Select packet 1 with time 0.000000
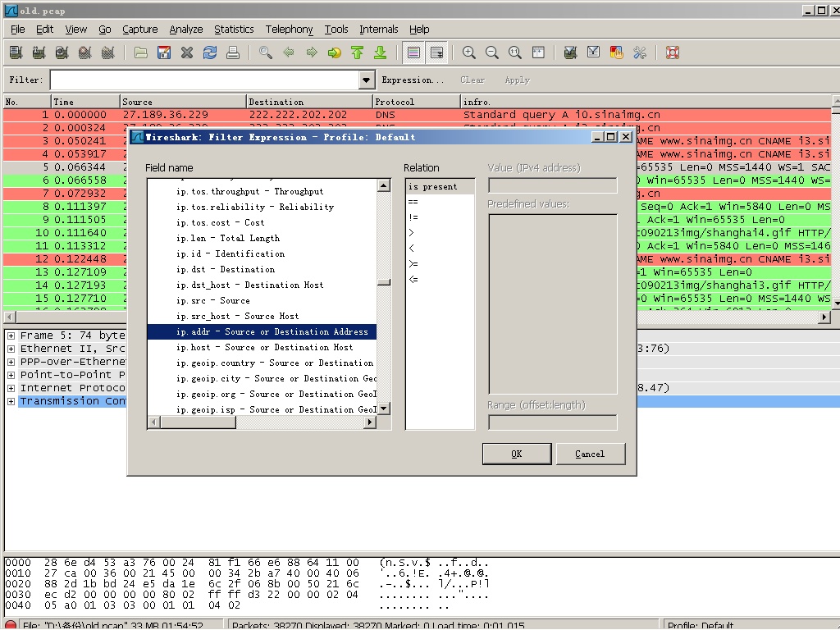 coord(417,115)
